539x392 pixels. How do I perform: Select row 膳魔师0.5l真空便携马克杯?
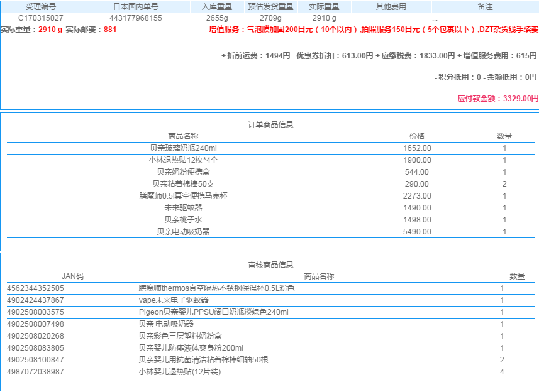coord(271,195)
